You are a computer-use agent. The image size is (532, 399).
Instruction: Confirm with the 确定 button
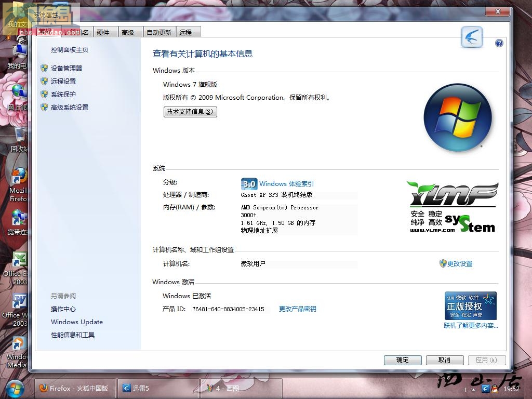tap(403, 360)
